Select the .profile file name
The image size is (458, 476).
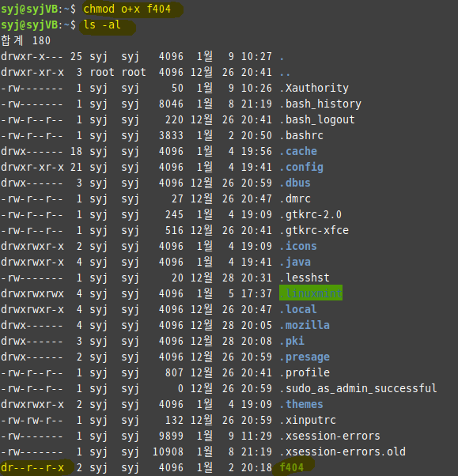click(x=305, y=372)
